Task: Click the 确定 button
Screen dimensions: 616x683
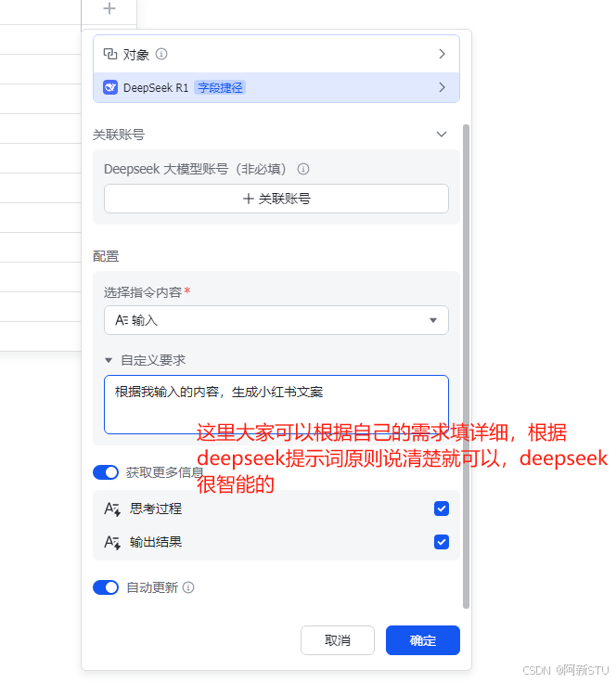Action: (x=423, y=640)
